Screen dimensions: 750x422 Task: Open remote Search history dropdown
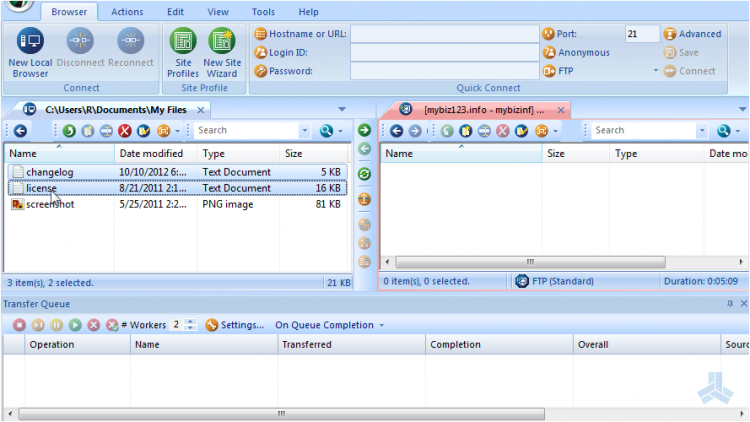pos(702,130)
